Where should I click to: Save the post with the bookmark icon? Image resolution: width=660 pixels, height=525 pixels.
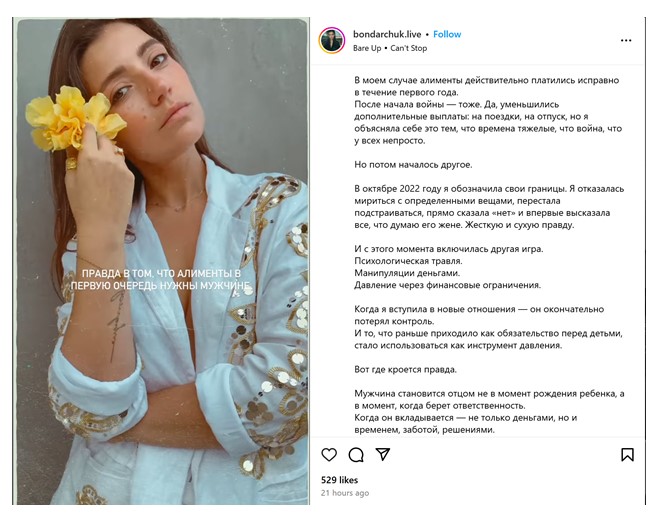(627, 454)
